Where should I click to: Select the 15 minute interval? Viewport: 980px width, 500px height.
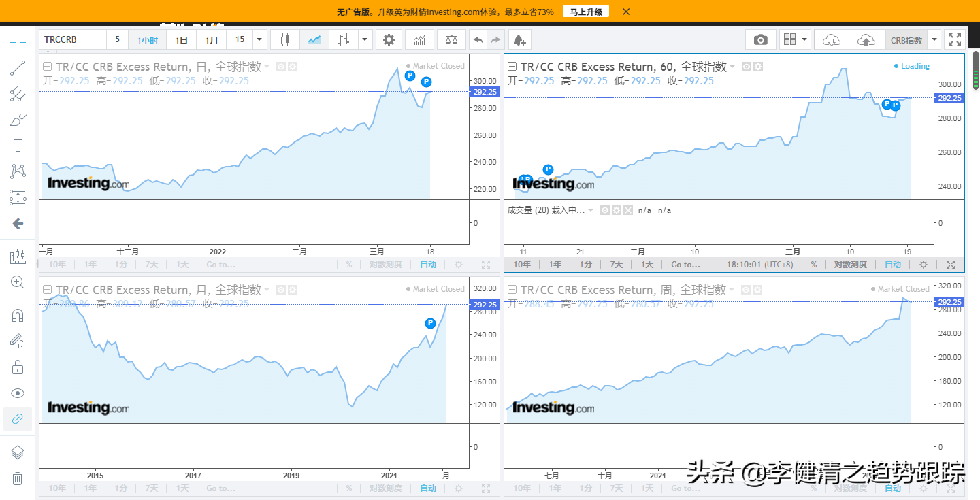240,39
